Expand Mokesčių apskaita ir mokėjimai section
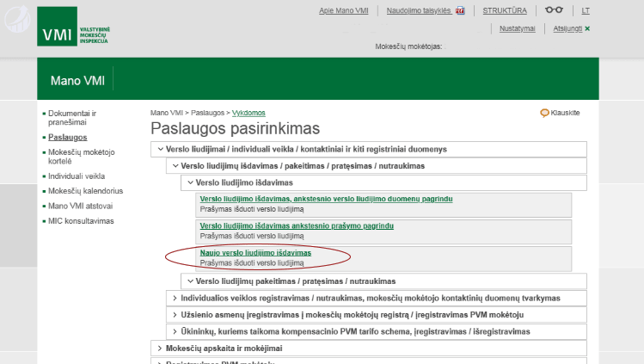Screen dimensions: 644x364 coord(369,349)
